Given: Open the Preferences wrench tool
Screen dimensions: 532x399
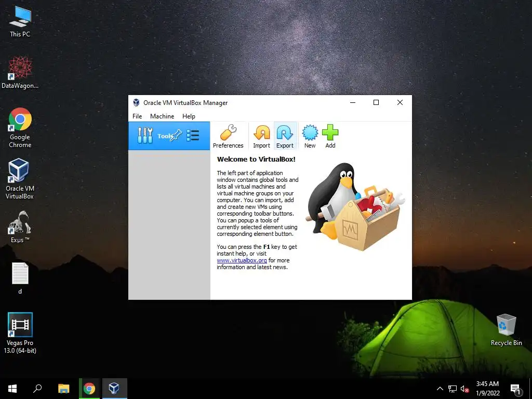Looking at the screenshot, I should (x=228, y=137).
